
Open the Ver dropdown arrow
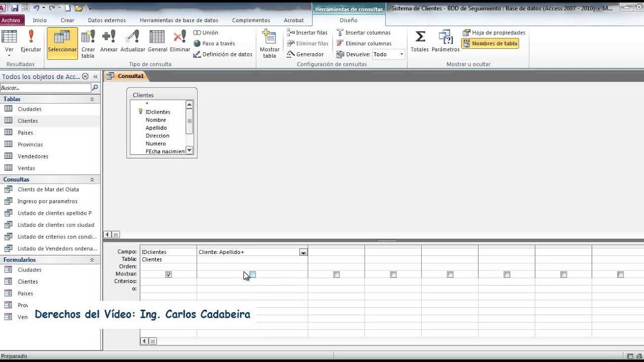[x=9, y=55]
